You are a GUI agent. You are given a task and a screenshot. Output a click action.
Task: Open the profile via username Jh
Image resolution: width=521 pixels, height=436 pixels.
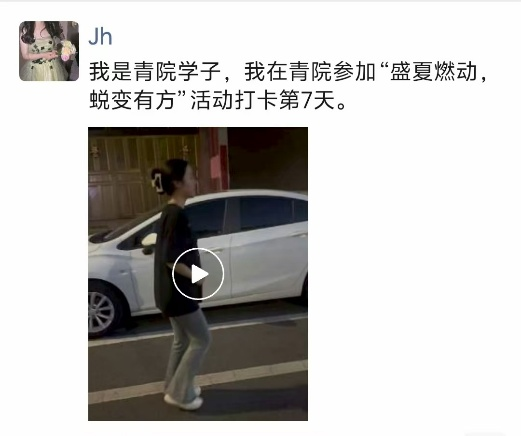point(100,37)
